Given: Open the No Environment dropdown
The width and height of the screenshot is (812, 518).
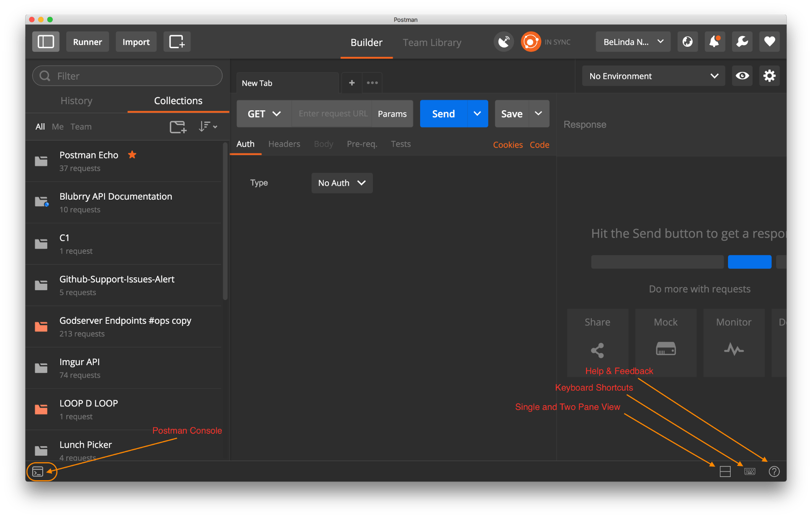Looking at the screenshot, I should (653, 76).
